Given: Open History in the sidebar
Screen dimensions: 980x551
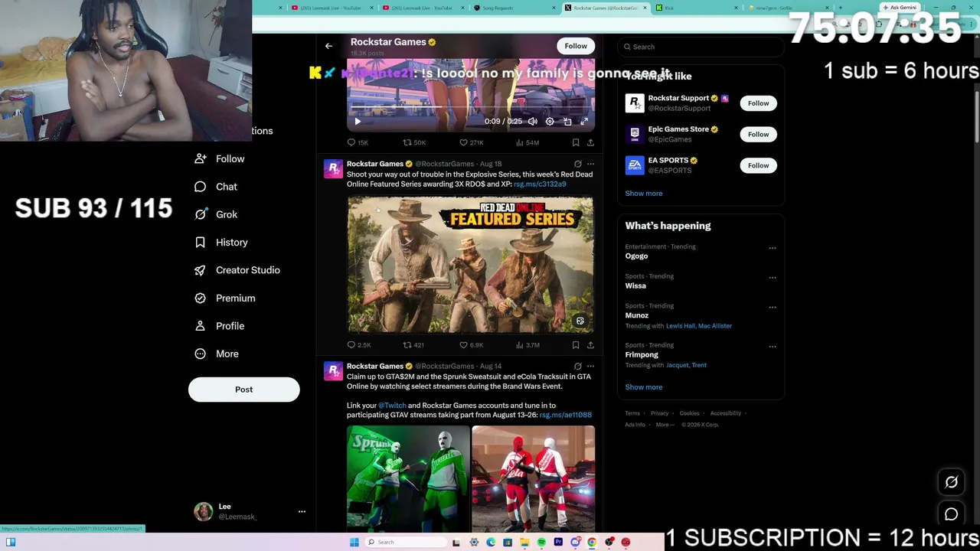Looking at the screenshot, I should [x=221, y=243].
